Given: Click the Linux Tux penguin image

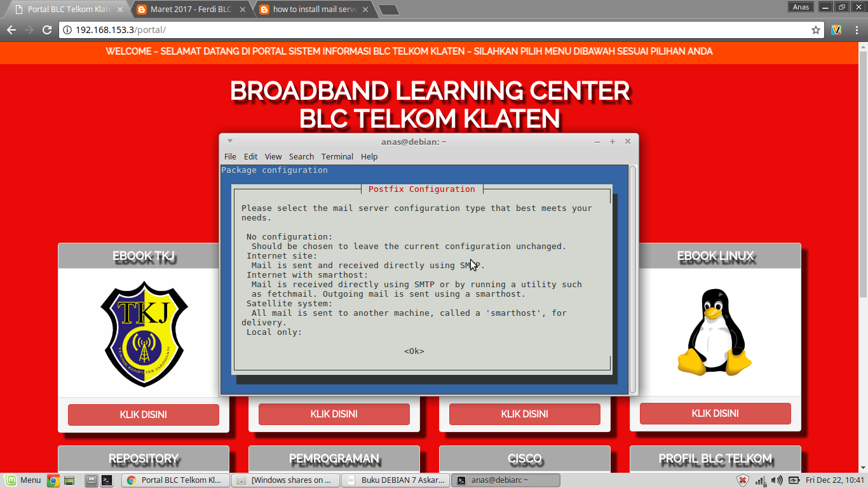Looking at the screenshot, I should (715, 332).
